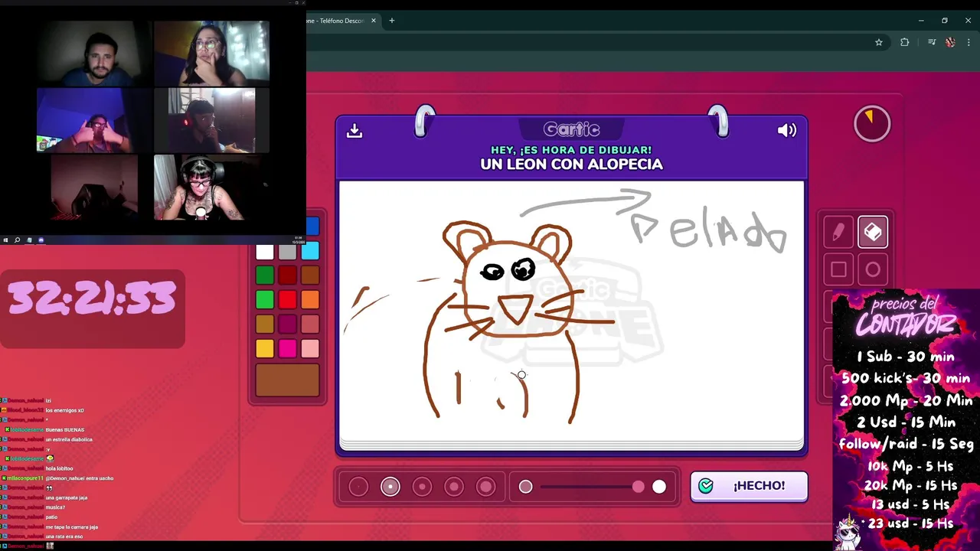Pick the light pink color swatch
This screenshot has height=551, width=980.
pos(310,348)
